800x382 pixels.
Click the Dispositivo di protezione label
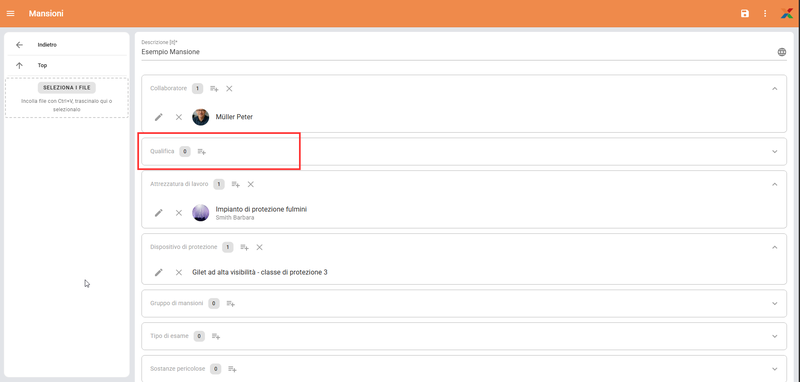[x=184, y=247]
